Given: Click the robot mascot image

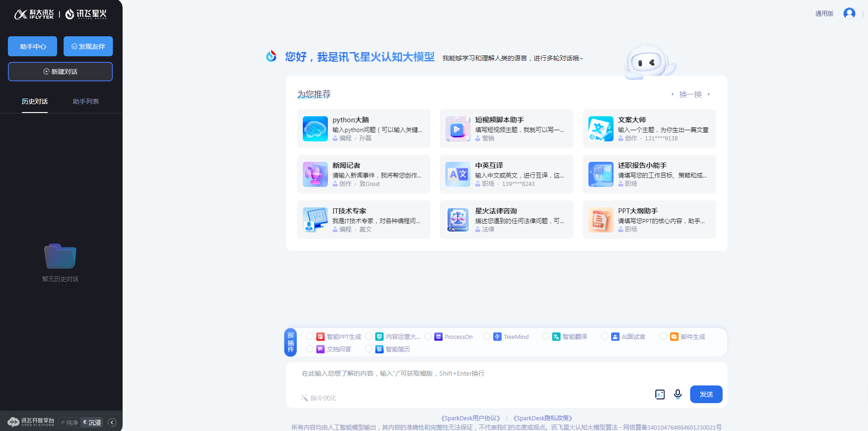Looking at the screenshot, I should (649, 61).
